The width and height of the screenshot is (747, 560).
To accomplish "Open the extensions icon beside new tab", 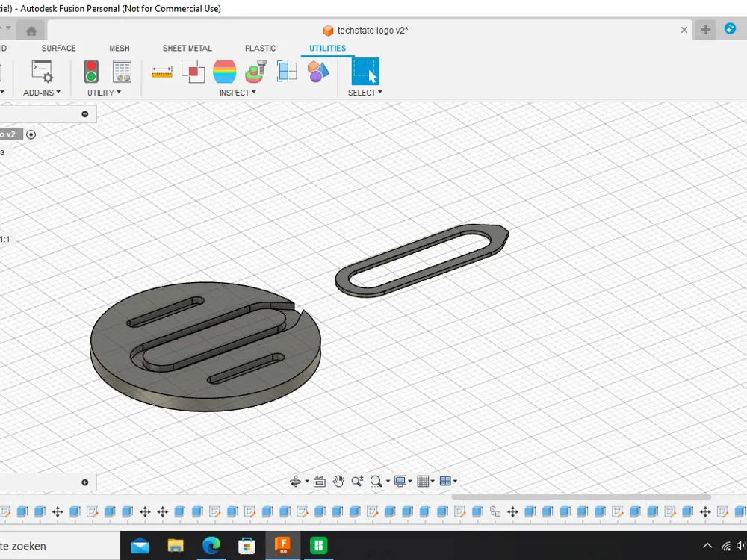I will point(730,29).
